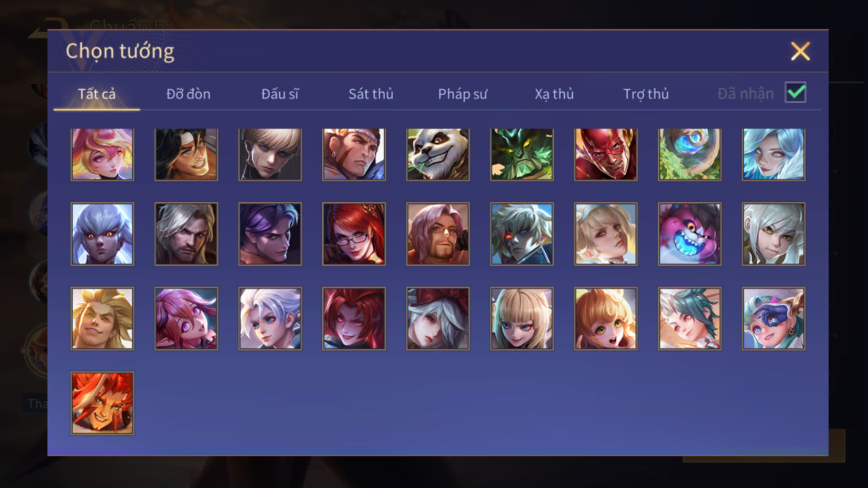Switch to the Đỡ đòn tab
Screen dimensions: 868x488
pos(188,94)
